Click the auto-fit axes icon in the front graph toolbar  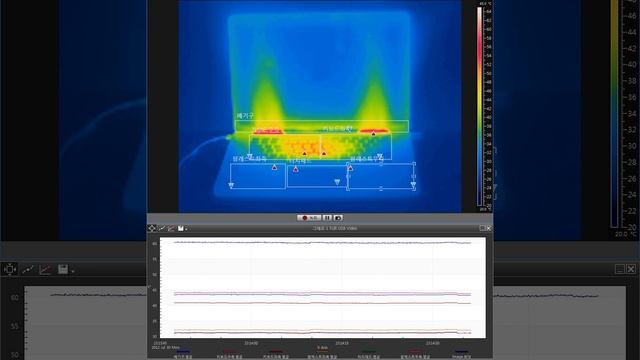pos(152,228)
